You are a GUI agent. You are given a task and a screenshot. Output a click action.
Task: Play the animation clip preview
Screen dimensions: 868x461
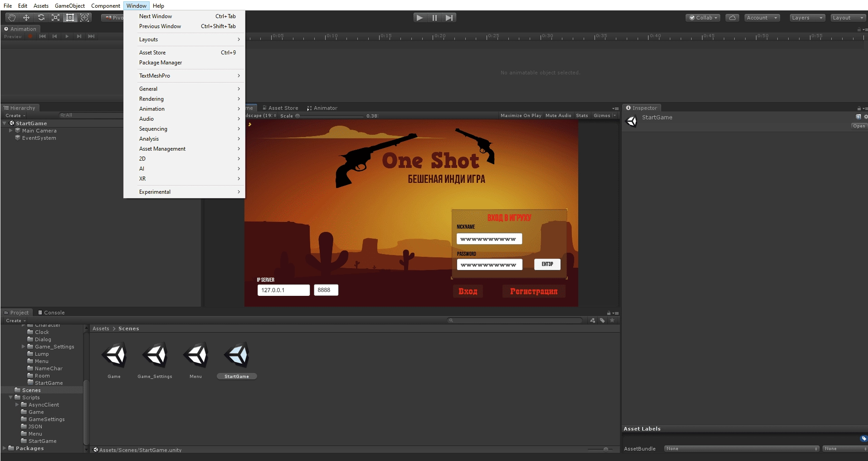67,36
